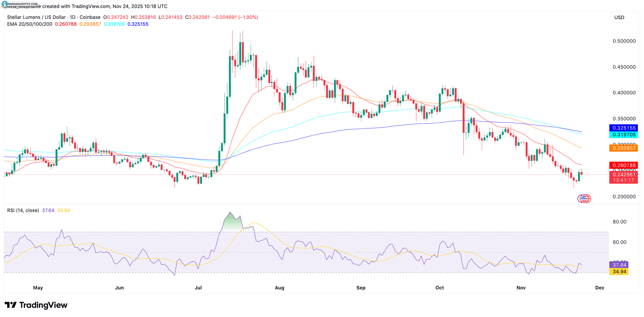Click the 0.450000 price axis label
The width and height of the screenshot is (644, 317).
pos(624,67)
